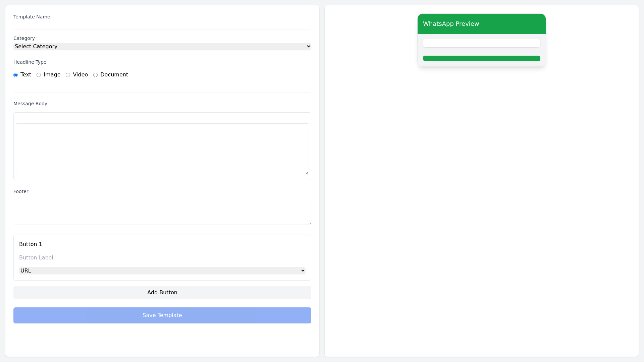Click Save Template
The image size is (644, 362).
point(162,315)
